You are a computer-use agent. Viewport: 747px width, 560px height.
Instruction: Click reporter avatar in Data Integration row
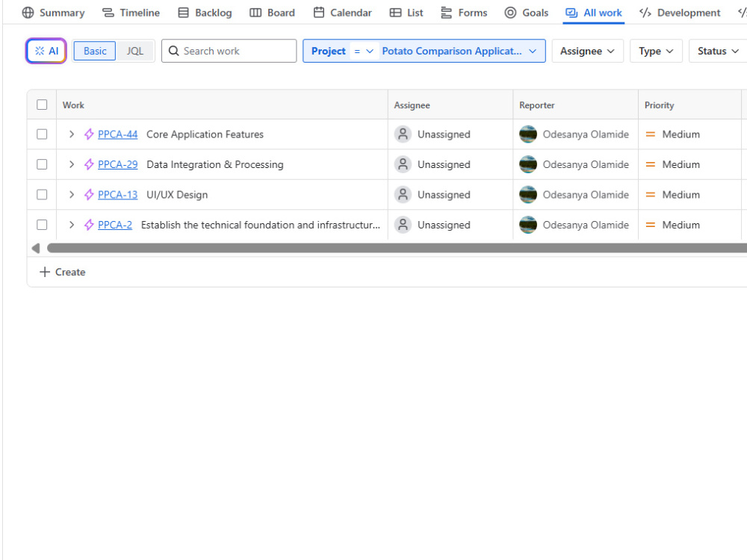pyautogui.click(x=528, y=164)
